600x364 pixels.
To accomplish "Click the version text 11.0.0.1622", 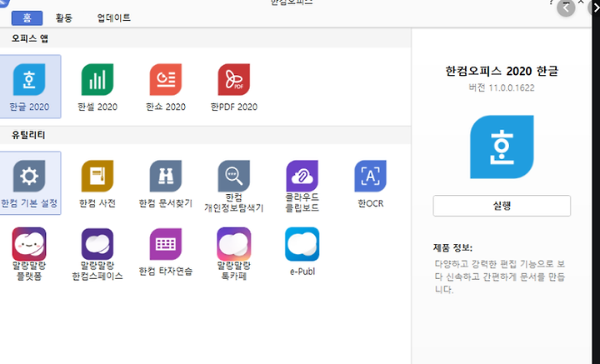I will [x=502, y=88].
